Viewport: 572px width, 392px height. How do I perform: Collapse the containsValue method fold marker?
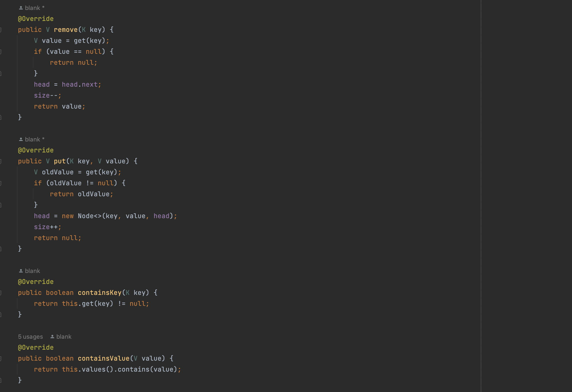click(1, 359)
